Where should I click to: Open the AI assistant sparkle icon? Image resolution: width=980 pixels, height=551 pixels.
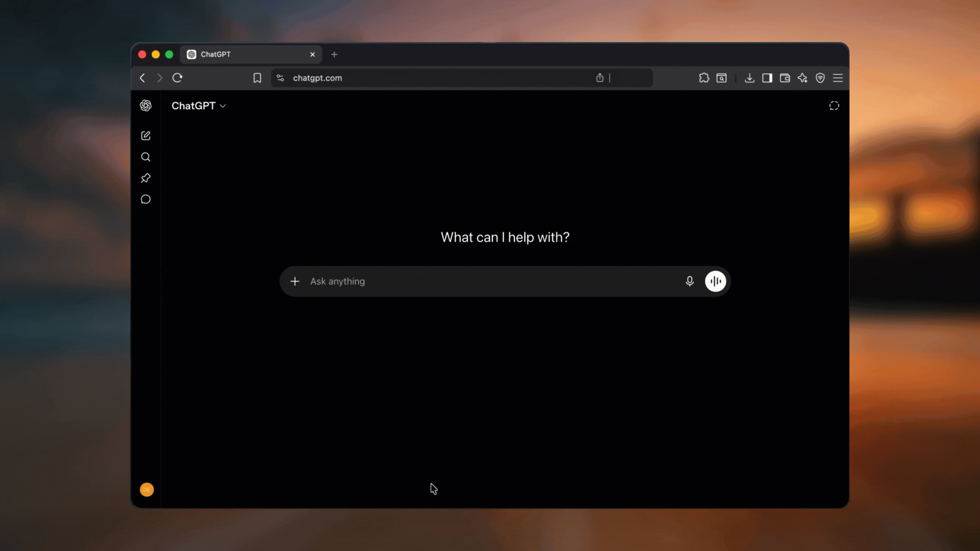802,78
